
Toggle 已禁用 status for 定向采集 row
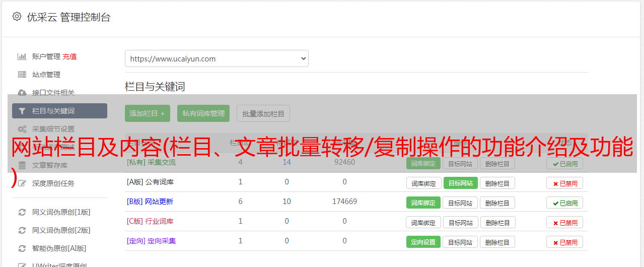point(565,242)
